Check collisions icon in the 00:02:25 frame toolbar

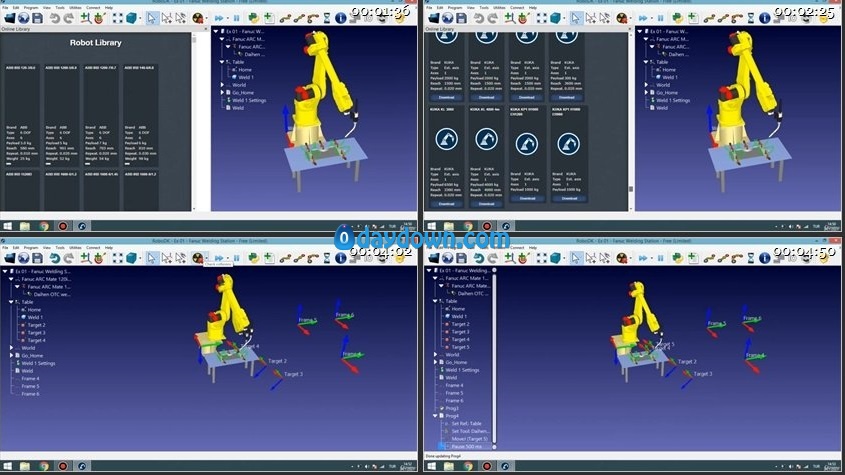622,18
